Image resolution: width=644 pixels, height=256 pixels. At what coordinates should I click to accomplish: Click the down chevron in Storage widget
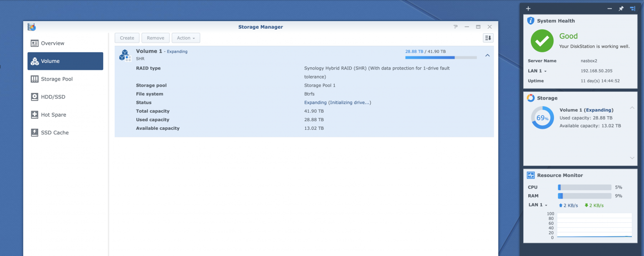tap(632, 158)
